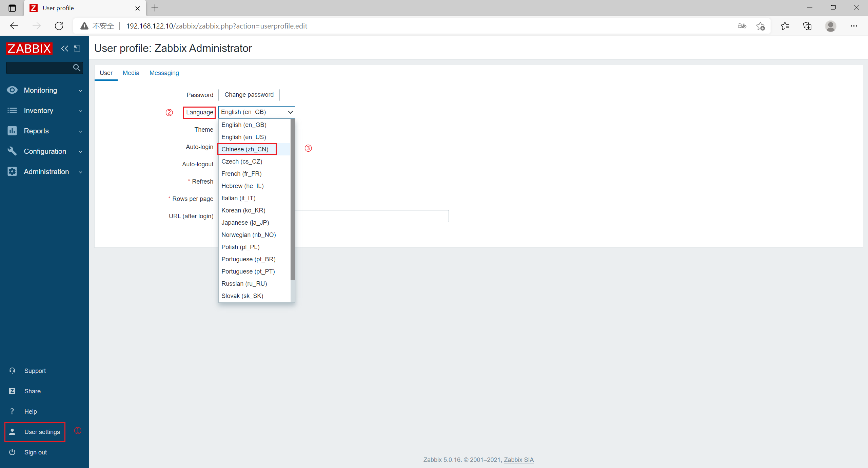
Task: Open a new browser tab with plus icon
Action: point(155,8)
